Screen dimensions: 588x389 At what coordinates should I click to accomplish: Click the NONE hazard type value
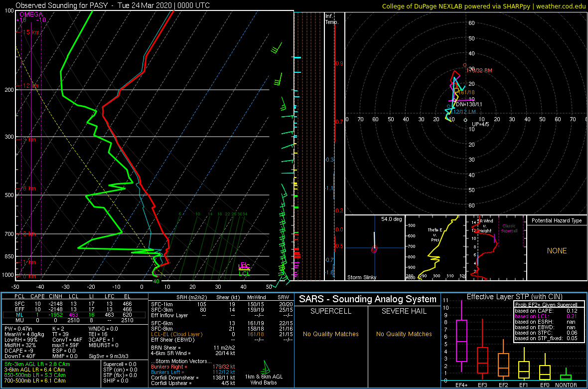(557, 251)
